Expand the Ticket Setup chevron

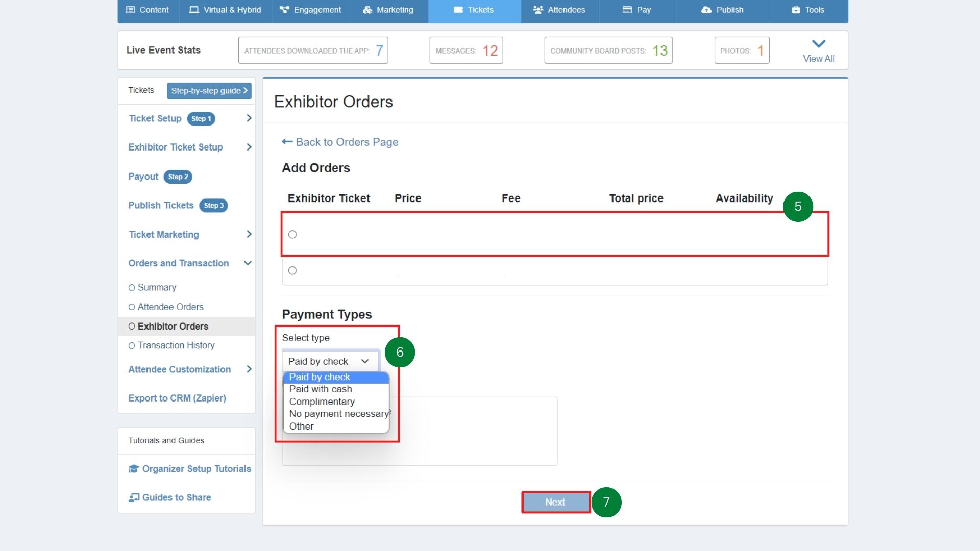[x=249, y=118]
